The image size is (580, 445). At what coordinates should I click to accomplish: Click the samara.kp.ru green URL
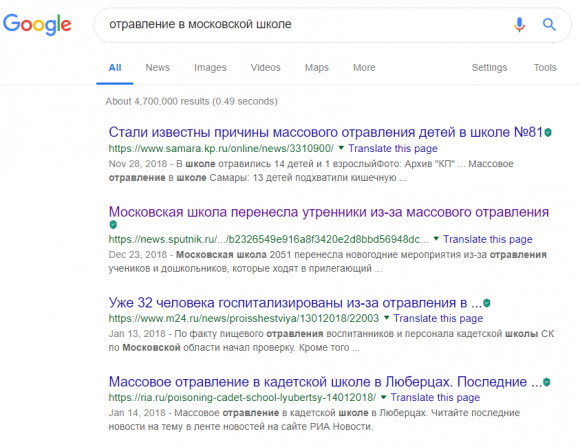(x=221, y=148)
